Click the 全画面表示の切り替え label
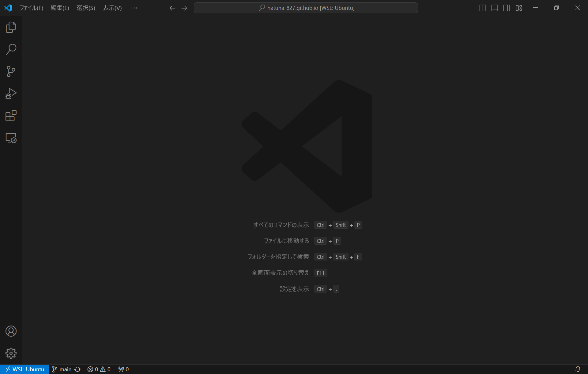This screenshot has height=374, width=588. (x=280, y=273)
